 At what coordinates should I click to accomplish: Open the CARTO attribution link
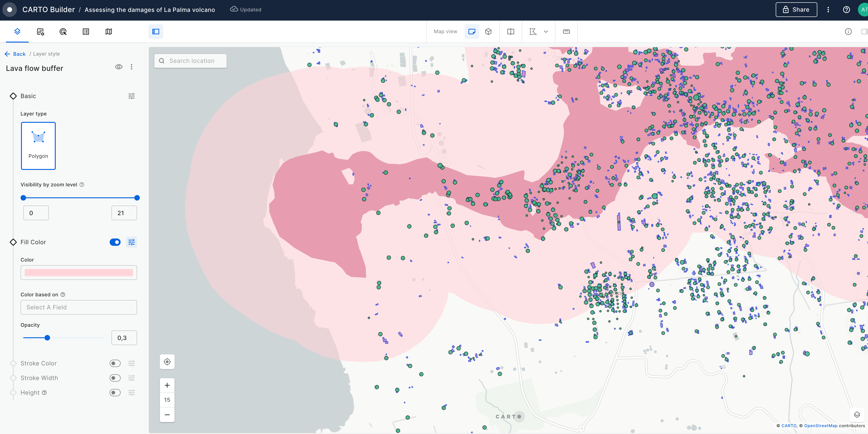(789, 426)
